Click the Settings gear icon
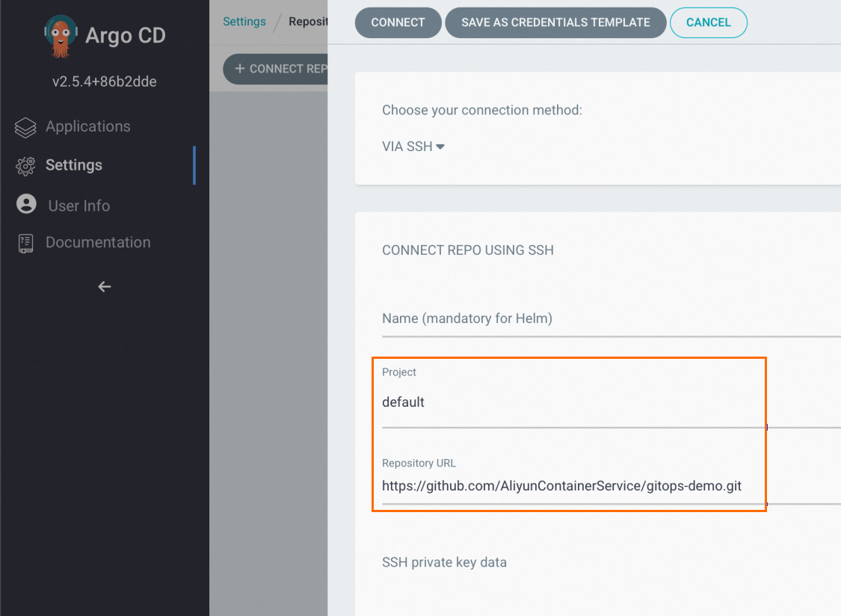The height and width of the screenshot is (616, 841). tap(25, 166)
